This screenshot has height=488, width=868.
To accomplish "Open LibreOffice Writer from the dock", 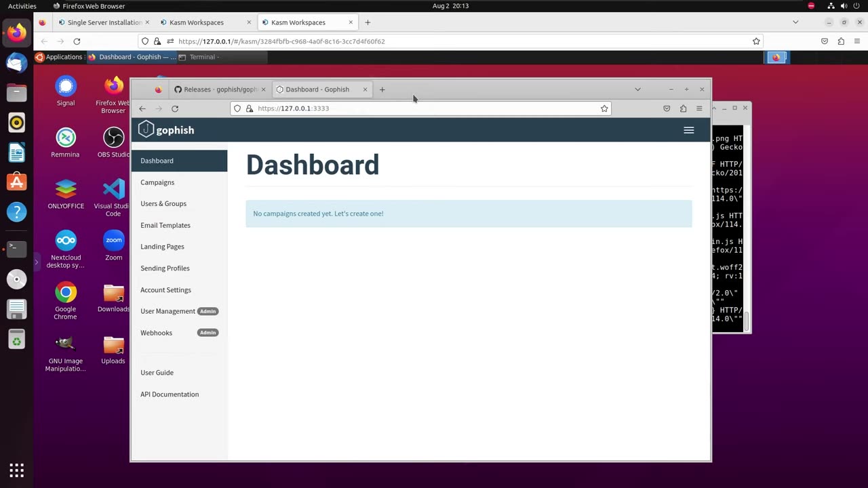I will 16,152.
